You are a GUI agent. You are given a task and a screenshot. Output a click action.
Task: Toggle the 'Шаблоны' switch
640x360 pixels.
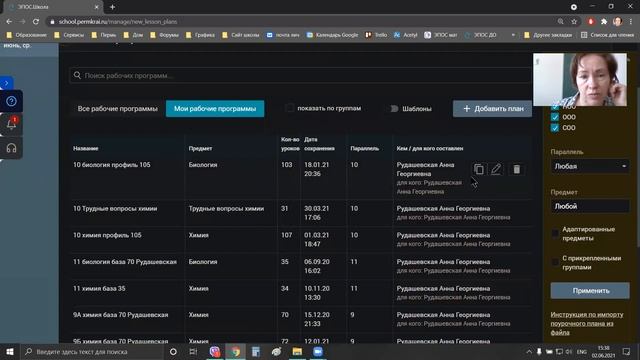(x=393, y=109)
